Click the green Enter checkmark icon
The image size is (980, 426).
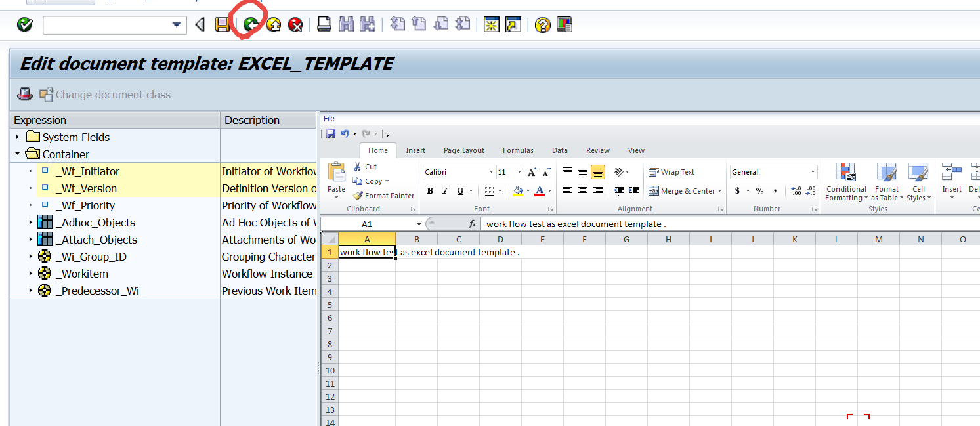(24, 25)
